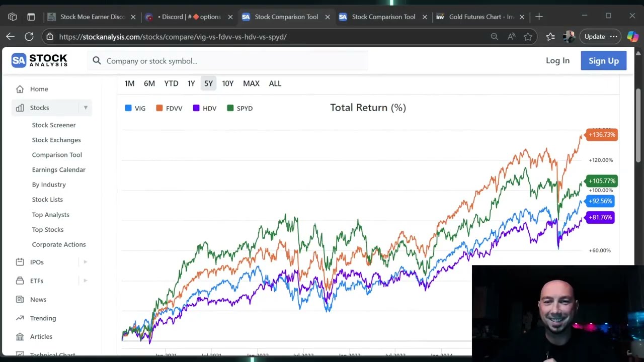Select the 10Y time range
The image size is (644, 362).
pos(228,83)
